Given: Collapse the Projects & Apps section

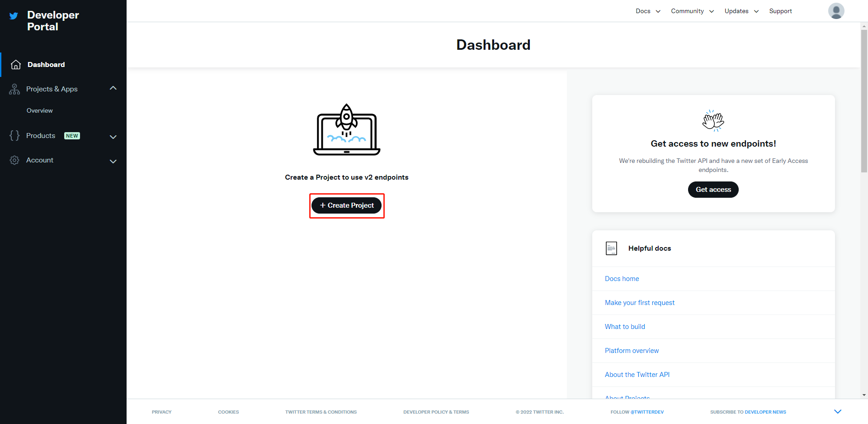Looking at the screenshot, I should (x=113, y=88).
